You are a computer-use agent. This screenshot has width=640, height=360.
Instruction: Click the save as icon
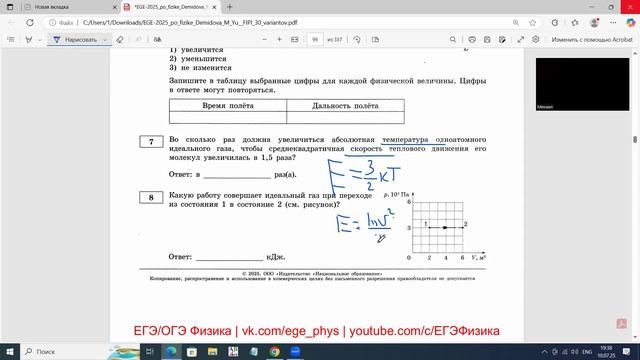pos(502,40)
